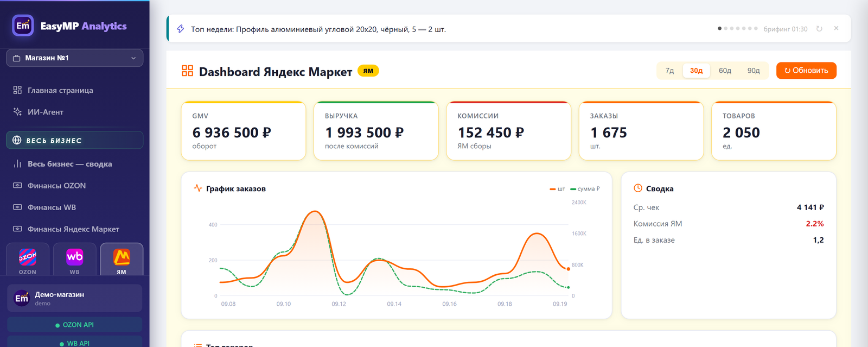Viewport: 868px width, 347px height.
Task: Click the Сводка clock icon
Action: (638, 188)
